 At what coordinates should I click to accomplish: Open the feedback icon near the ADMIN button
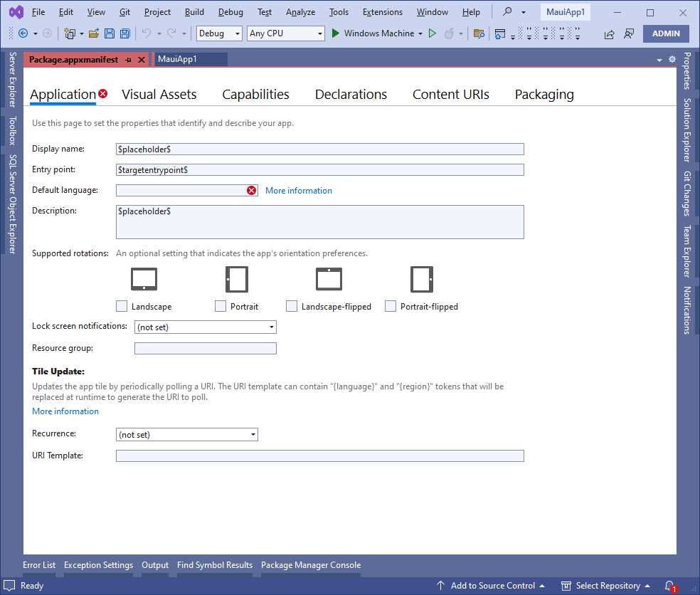629,33
